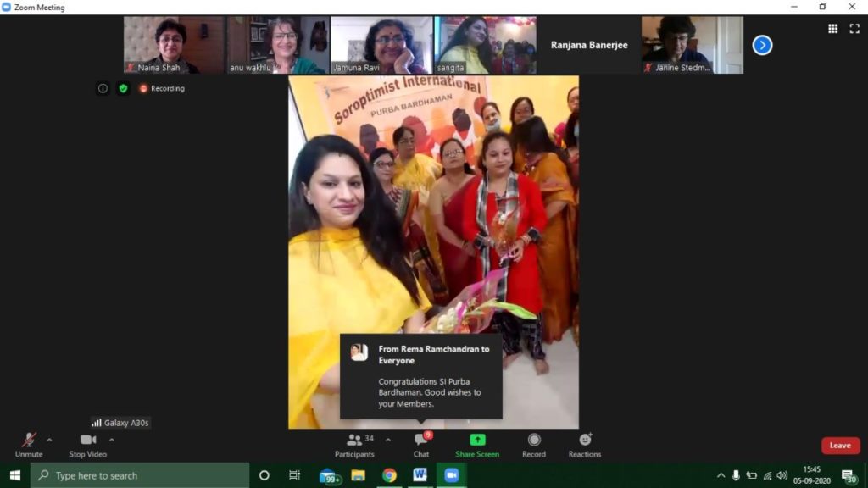Open the Reactions menu
Screen dimensions: 868x488
[x=585, y=445]
